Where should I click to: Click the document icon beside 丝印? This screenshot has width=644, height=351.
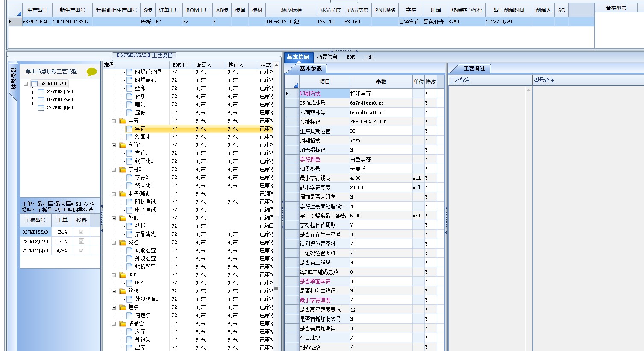pyautogui.click(x=129, y=88)
